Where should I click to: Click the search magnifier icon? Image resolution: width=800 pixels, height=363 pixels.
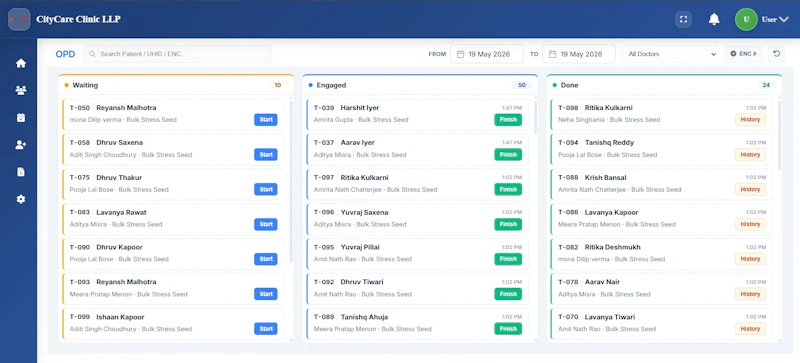click(x=92, y=54)
